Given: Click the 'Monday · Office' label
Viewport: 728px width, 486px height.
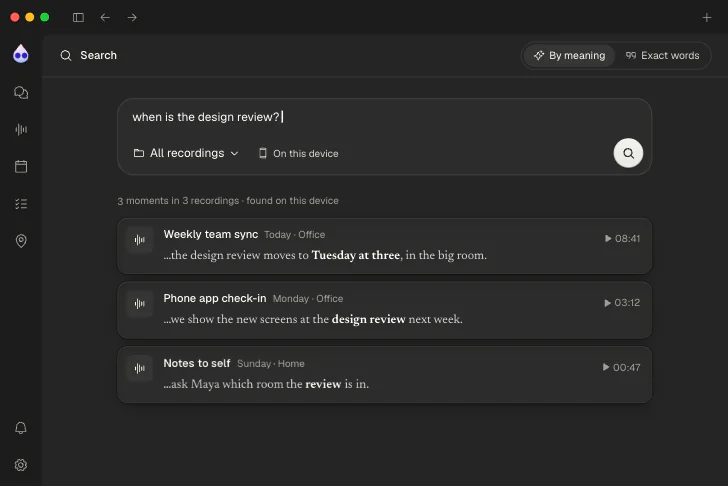Looking at the screenshot, I should pos(308,299).
